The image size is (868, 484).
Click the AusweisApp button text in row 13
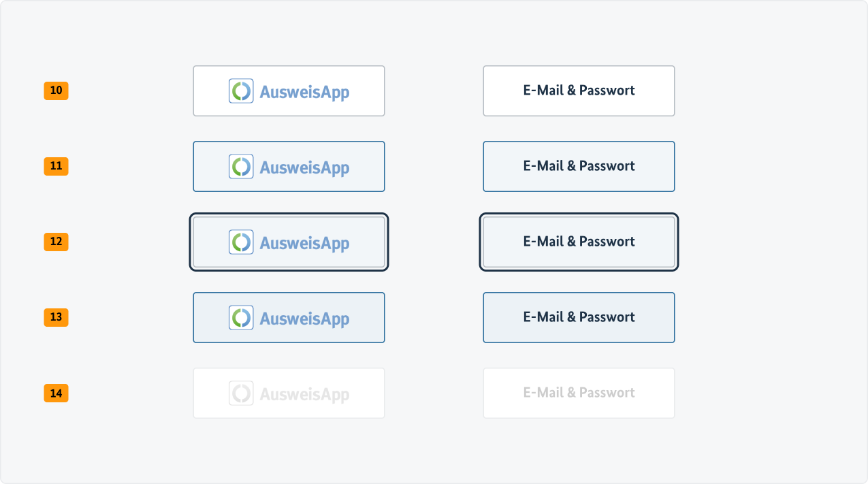pyautogui.click(x=304, y=319)
